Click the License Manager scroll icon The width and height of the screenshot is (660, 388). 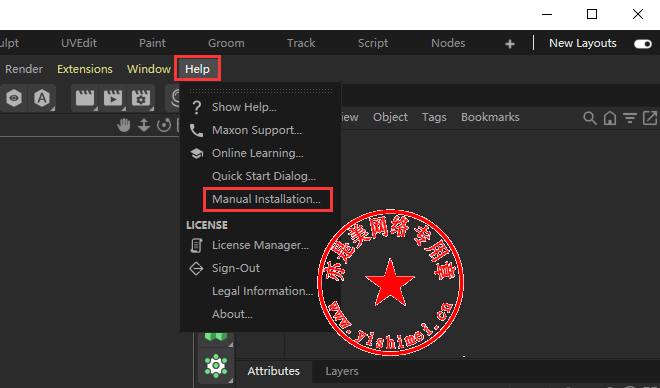coord(197,245)
